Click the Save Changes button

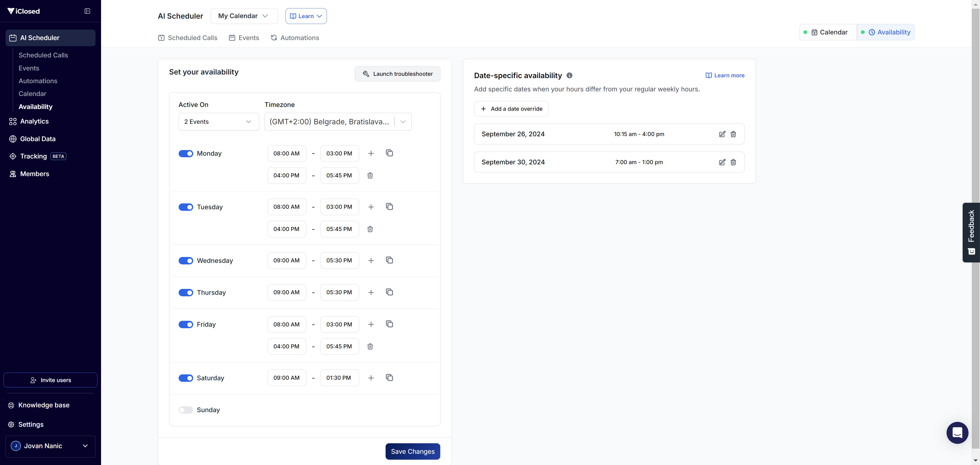click(x=412, y=451)
